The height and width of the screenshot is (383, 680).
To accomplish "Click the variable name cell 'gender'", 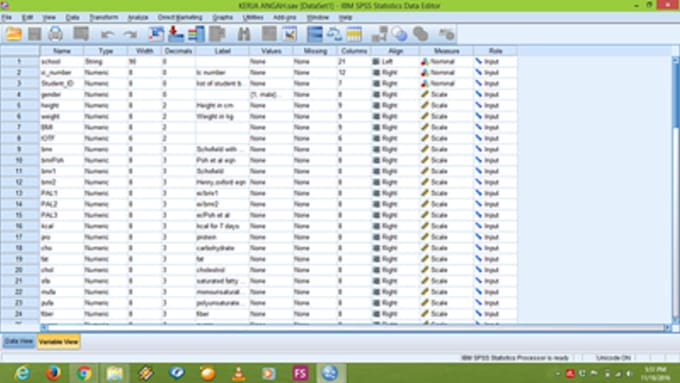I will tap(62, 95).
